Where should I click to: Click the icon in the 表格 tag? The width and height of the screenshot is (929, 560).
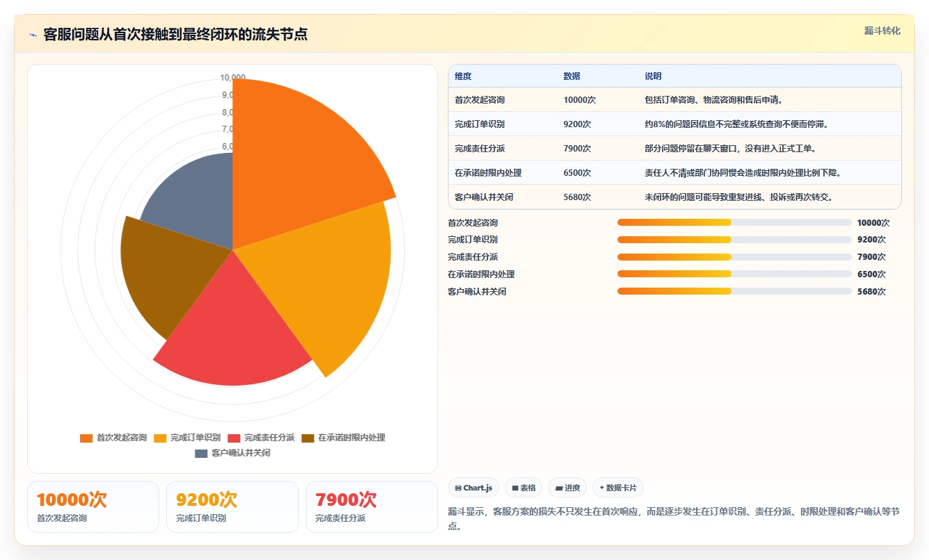[515, 488]
